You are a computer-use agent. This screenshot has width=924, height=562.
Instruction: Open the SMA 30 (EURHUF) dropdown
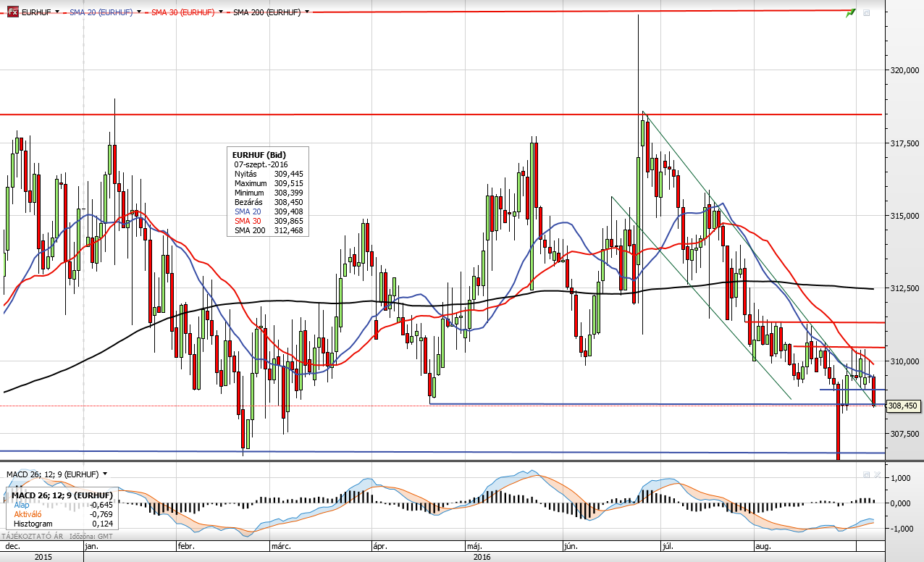220,12
